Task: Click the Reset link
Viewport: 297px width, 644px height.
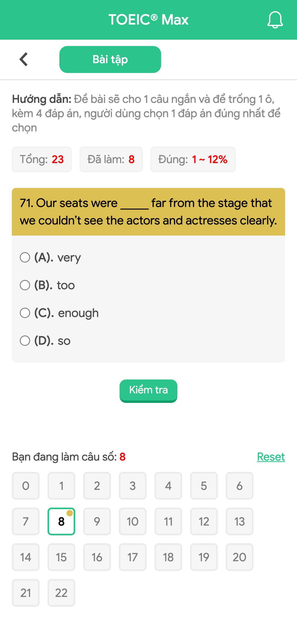Action: [271, 457]
